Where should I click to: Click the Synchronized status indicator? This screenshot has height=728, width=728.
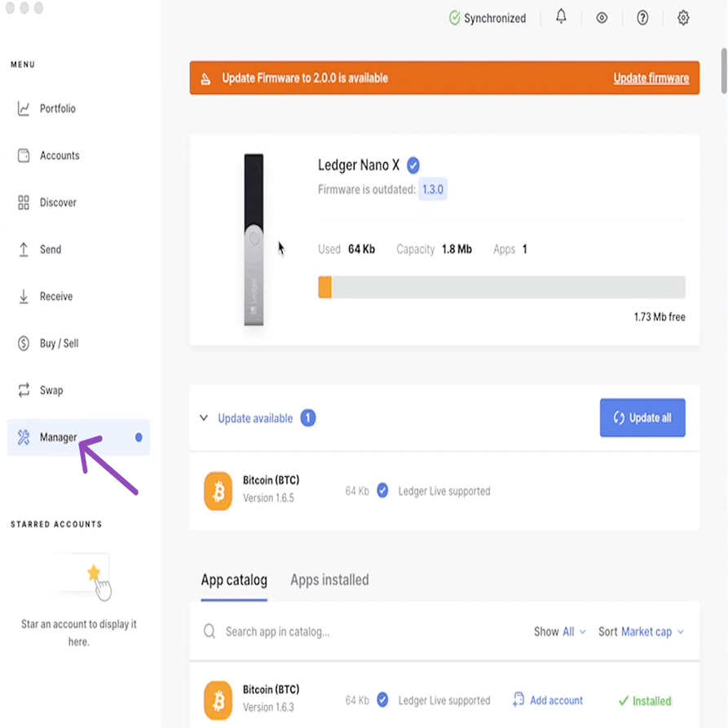(488, 17)
